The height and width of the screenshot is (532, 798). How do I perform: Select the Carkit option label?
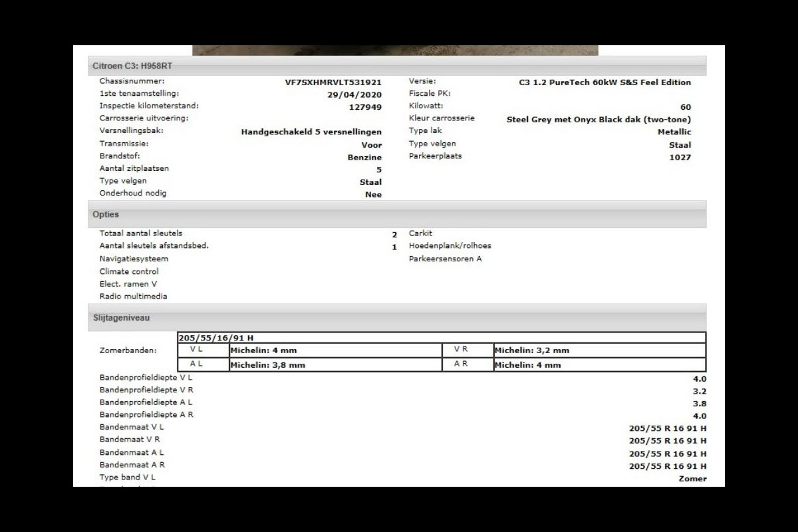pyautogui.click(x=420, y=233)
